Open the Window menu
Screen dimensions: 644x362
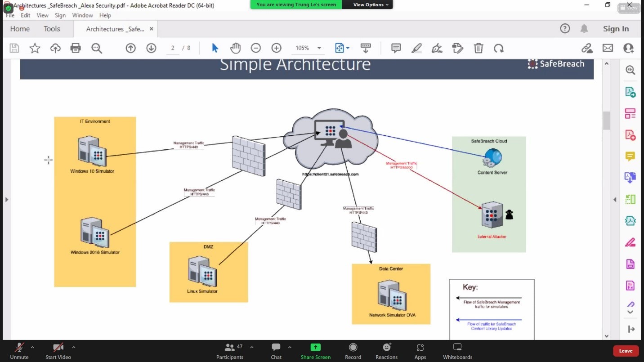[x=83, y=15]
